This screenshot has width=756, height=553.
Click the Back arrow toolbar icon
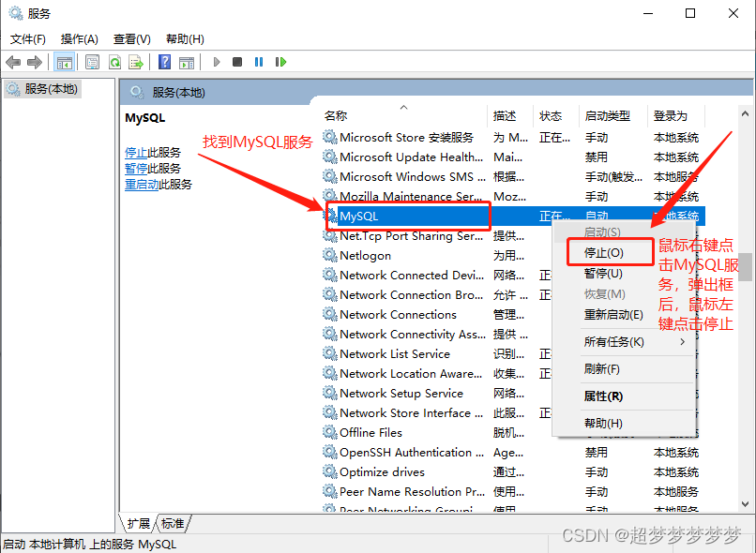[x=13, y=62]
